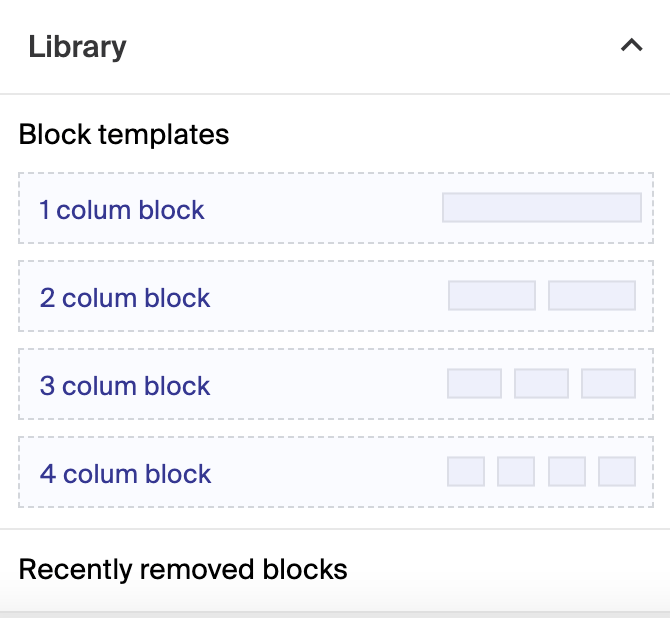
Task: Click empty middle of the 3 colum block row
Action: coord(330,385)
